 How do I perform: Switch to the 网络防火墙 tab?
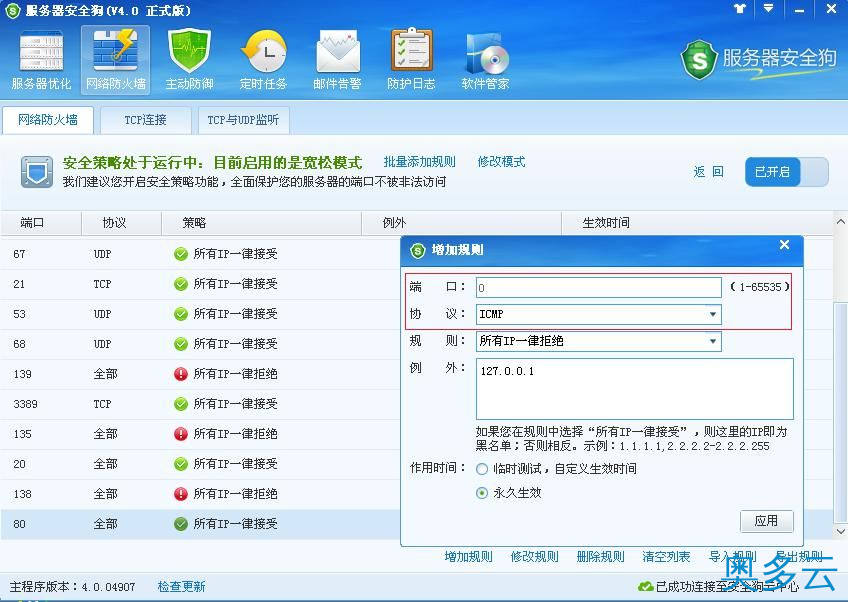(48, 120)
